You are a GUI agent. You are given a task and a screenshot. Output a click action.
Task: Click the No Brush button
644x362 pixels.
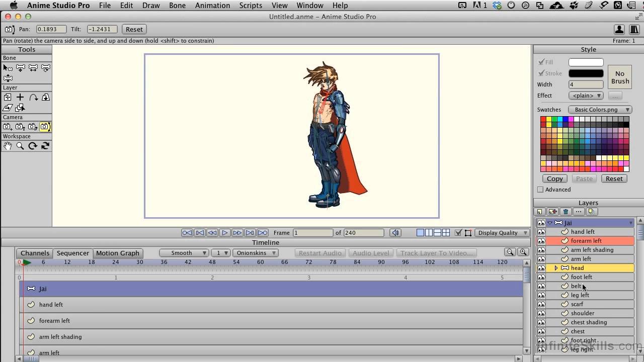coord(620,77)
